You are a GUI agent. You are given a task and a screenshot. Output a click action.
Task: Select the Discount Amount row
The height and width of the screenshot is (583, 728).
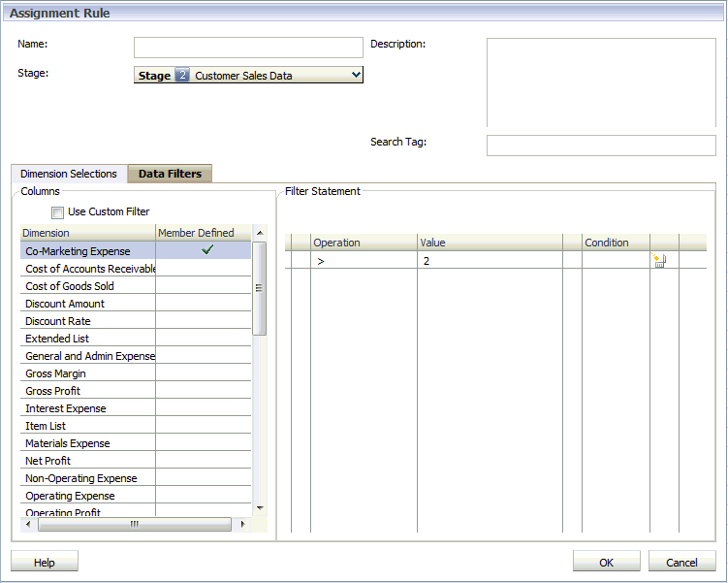(136, 304)
